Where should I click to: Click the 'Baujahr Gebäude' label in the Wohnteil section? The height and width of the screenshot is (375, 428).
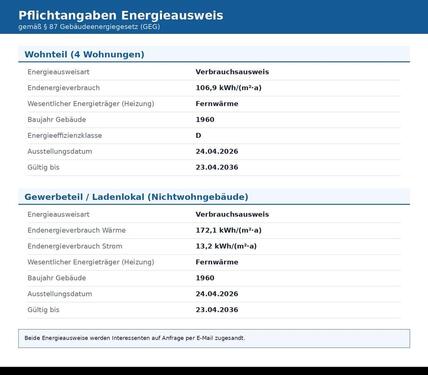(57, 119)
